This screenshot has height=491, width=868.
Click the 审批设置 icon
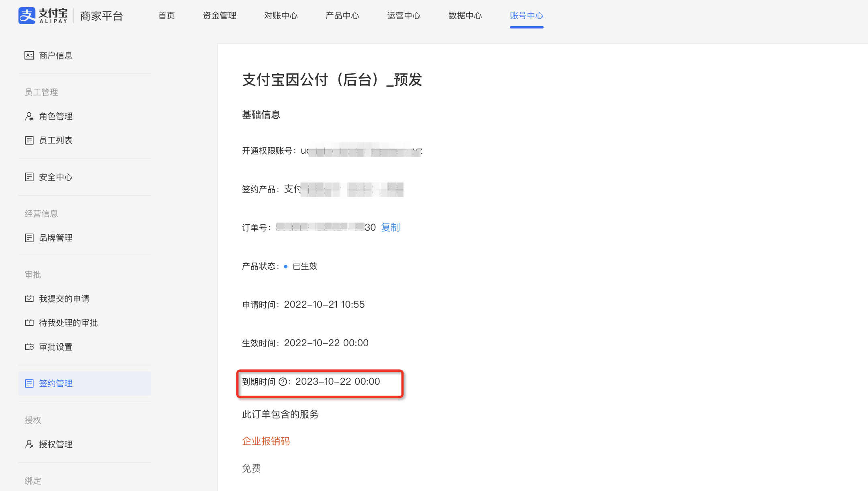29,347
